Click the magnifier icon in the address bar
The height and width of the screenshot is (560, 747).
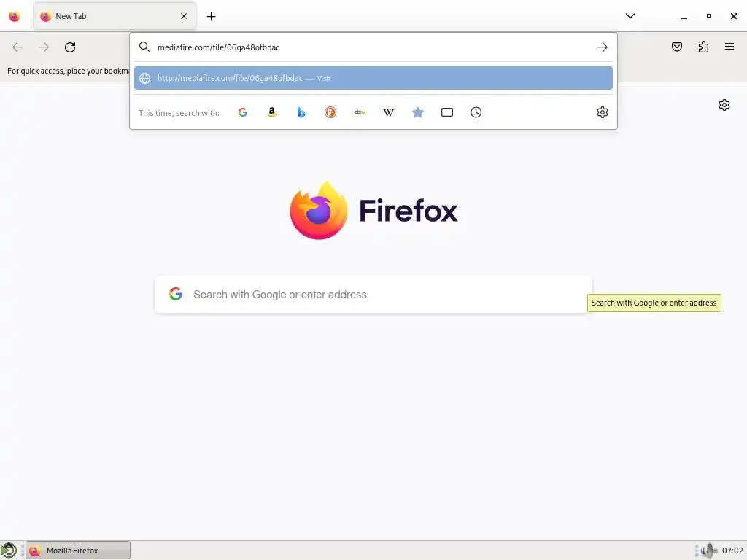pyautogui.click(x=144, y=47)
